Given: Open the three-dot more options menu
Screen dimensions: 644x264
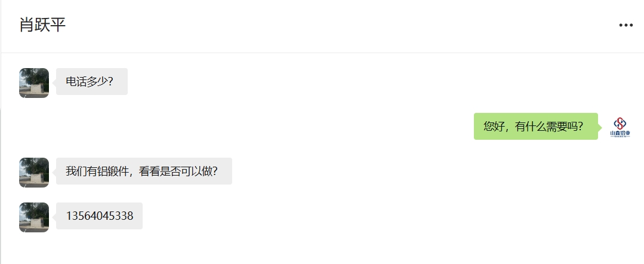Looking at the screenshot, I should (x=625, y=25).
